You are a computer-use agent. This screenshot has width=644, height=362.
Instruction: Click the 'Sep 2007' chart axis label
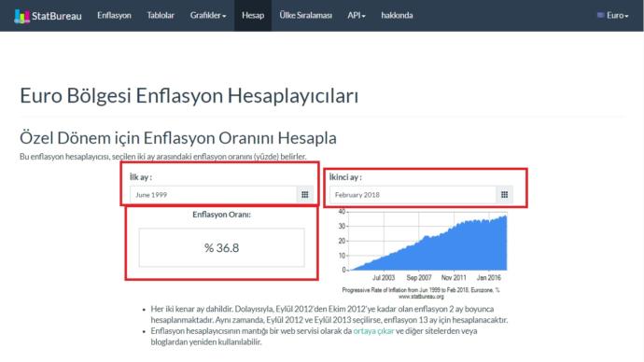(x=419, y=278)
